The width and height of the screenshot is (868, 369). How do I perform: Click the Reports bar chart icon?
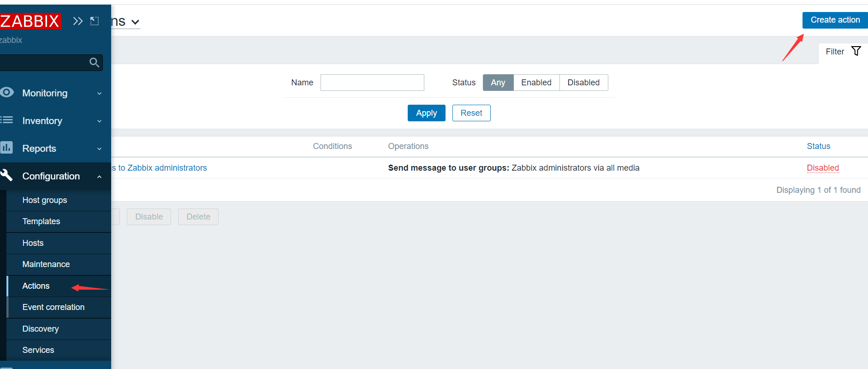6,148
